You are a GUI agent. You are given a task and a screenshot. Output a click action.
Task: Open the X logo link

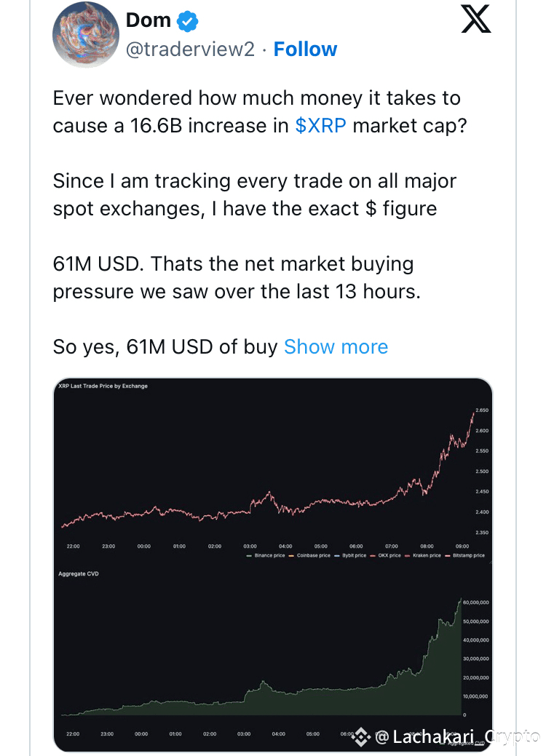tap(476, 20)
